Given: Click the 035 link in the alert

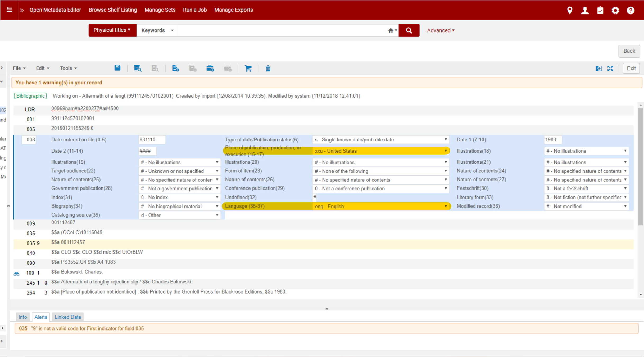Looking at the screenshot, I should [23, 328].
